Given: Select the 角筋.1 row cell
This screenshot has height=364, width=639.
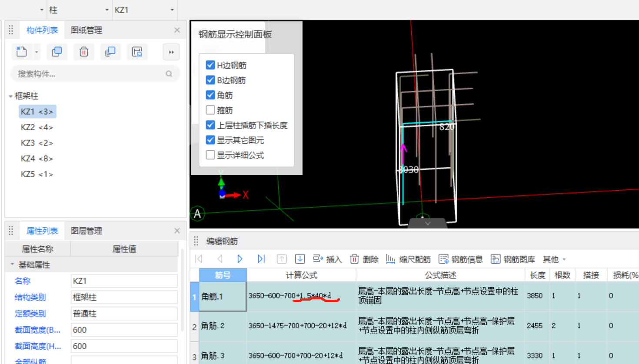Looking at the screenshot, I should 223,296.
